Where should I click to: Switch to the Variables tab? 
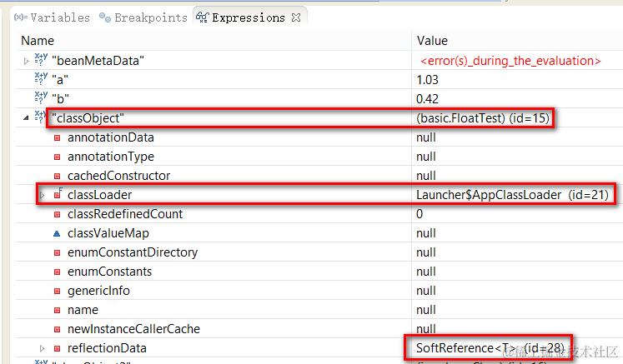tap(52, 17)
